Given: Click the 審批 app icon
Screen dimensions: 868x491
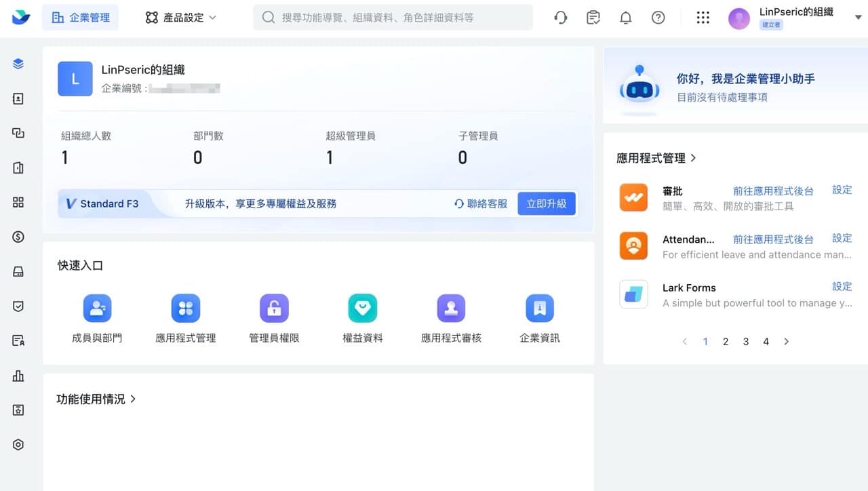Looking at the screenshot, I should [633, 198].
